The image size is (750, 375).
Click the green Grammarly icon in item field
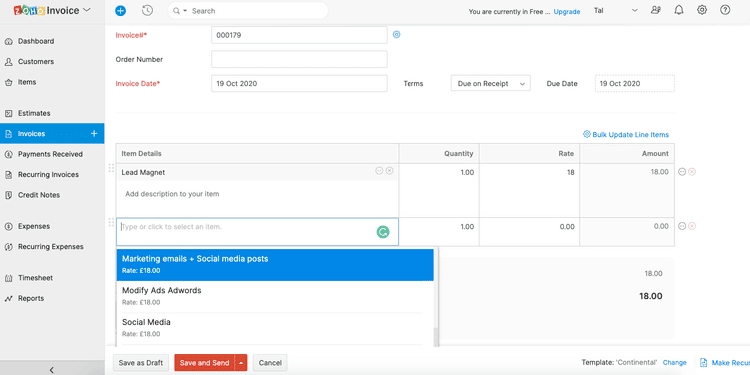point(383,232)
